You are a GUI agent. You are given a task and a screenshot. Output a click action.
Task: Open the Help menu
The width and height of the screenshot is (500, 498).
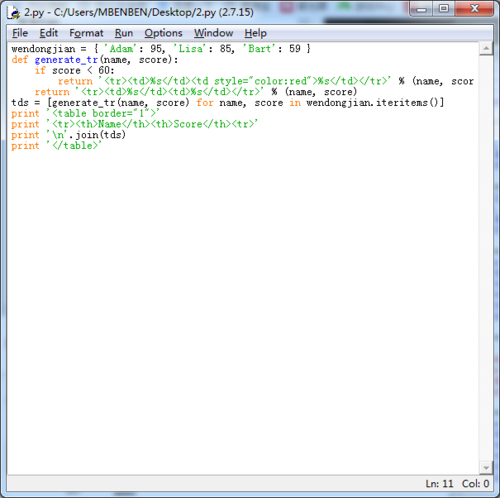point(256,33)
